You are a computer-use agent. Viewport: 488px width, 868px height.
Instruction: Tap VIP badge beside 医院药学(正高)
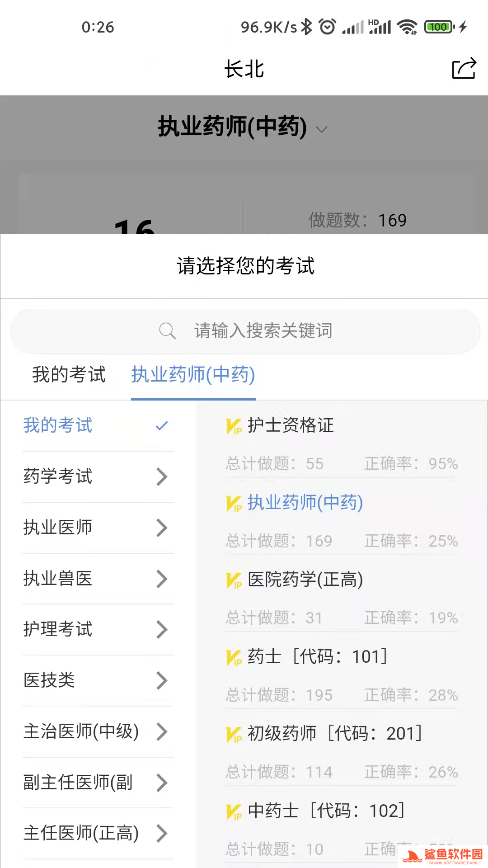[x=234, y=580]
